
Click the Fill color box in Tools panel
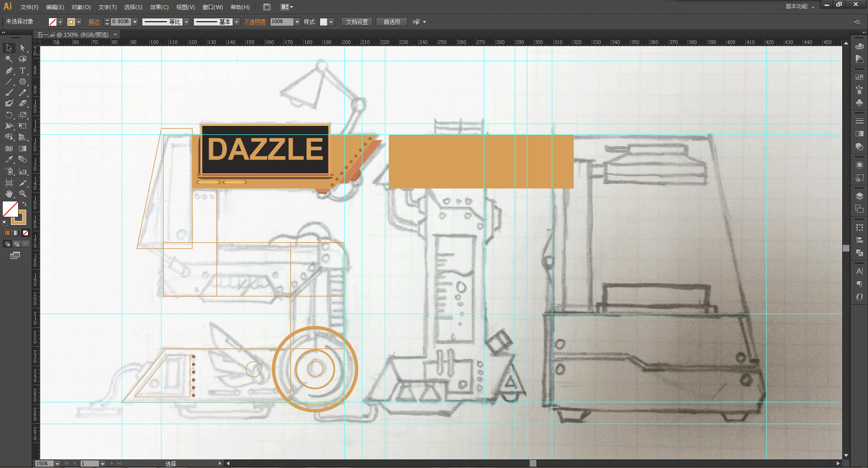[x=10, y=210]
